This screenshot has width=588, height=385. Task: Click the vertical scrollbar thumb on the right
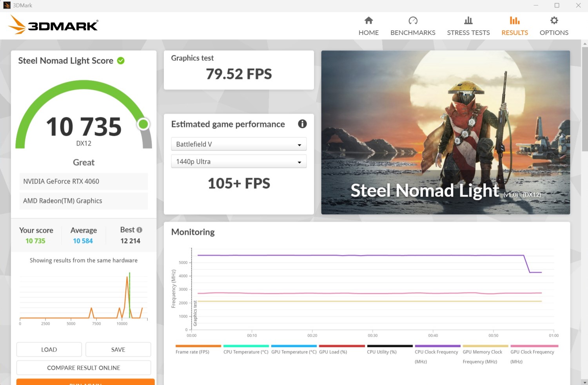coord(584,98)
